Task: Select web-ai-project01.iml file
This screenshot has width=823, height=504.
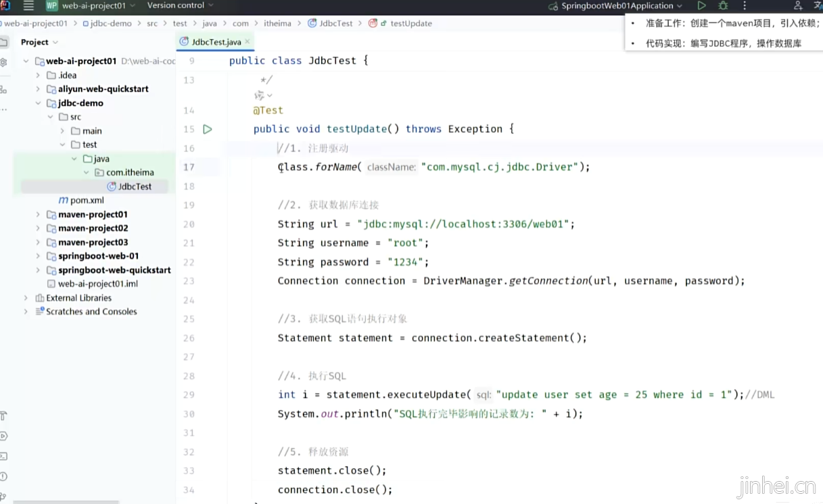Action: point(98,284)
